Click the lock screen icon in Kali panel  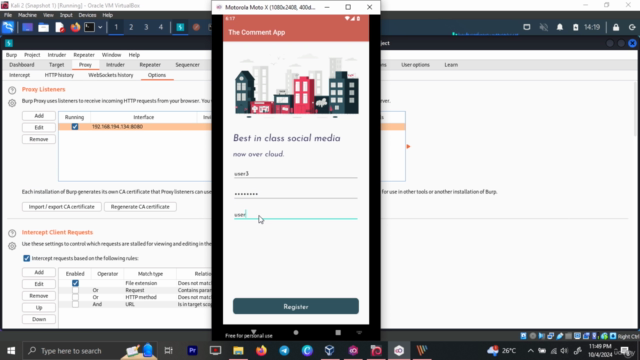click(x=616, y=27)
